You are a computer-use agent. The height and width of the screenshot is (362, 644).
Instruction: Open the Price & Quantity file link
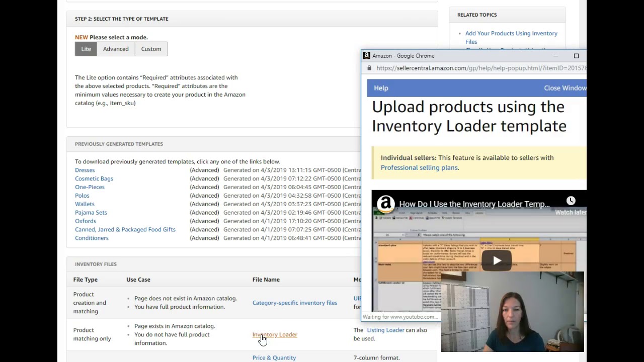click(274, 358)
